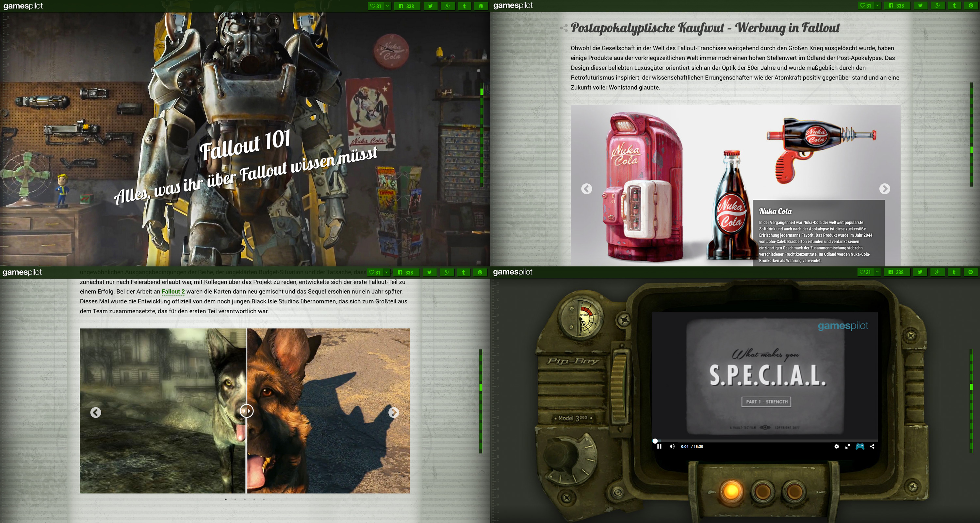This screenshot has height=523, width=980.
Task: Tweet from the Dogmeat comparison panel header
Action: pyautogui.click(x=430, y=272)
